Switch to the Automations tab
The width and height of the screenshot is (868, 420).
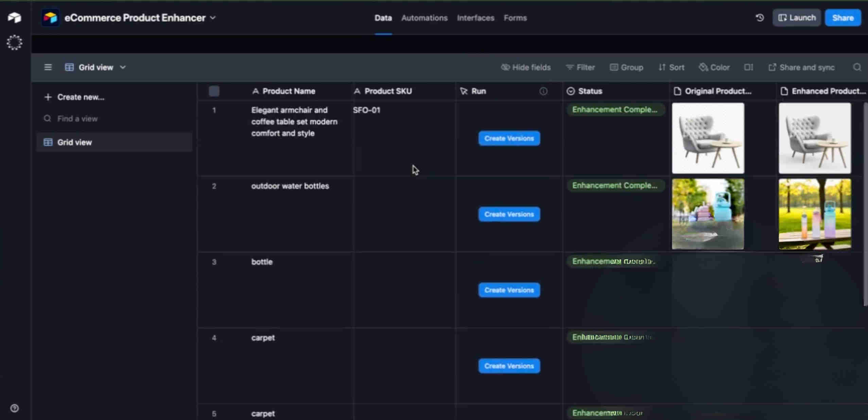(x=424, y=18)
